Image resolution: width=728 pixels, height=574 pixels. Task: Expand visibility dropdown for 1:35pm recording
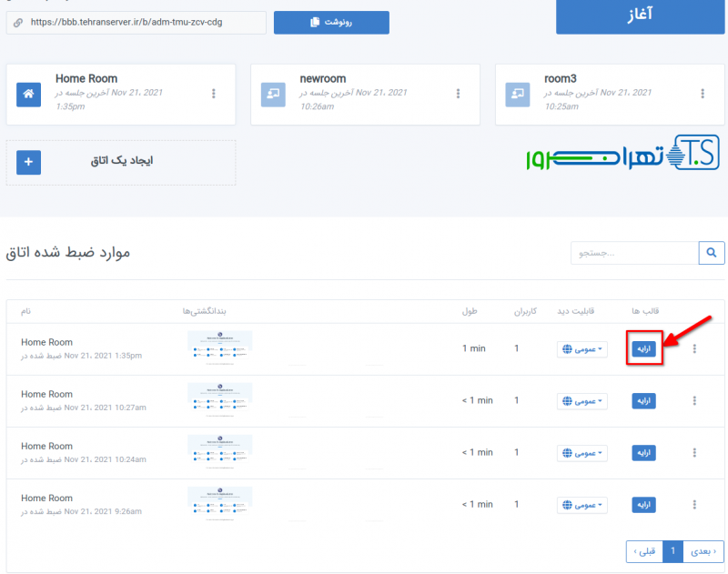coord(583,349)
